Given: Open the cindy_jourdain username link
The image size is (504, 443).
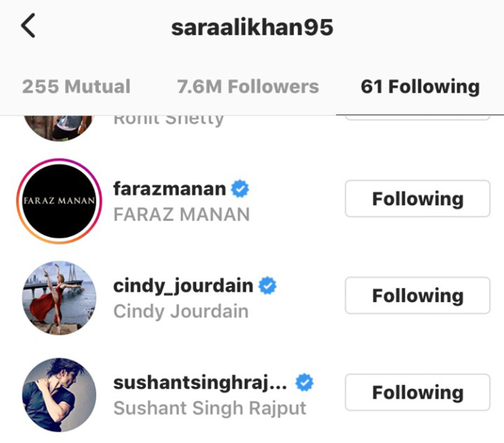Looking at the screenshot, I should [x=183, y=286].
